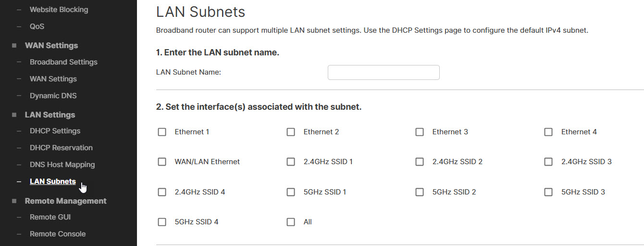644x246 pixels.
Task: Open the QoS sidebar item
Action: pos(37,26)
